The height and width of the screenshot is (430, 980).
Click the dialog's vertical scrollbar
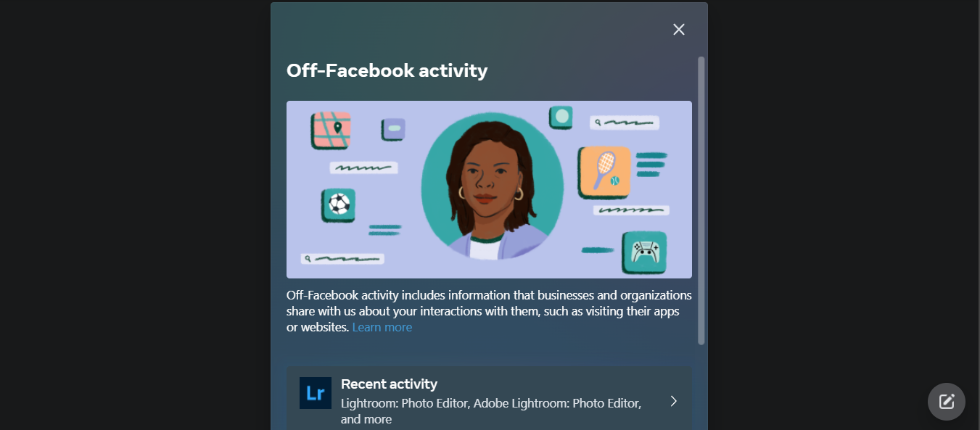(x=701, y=200)
